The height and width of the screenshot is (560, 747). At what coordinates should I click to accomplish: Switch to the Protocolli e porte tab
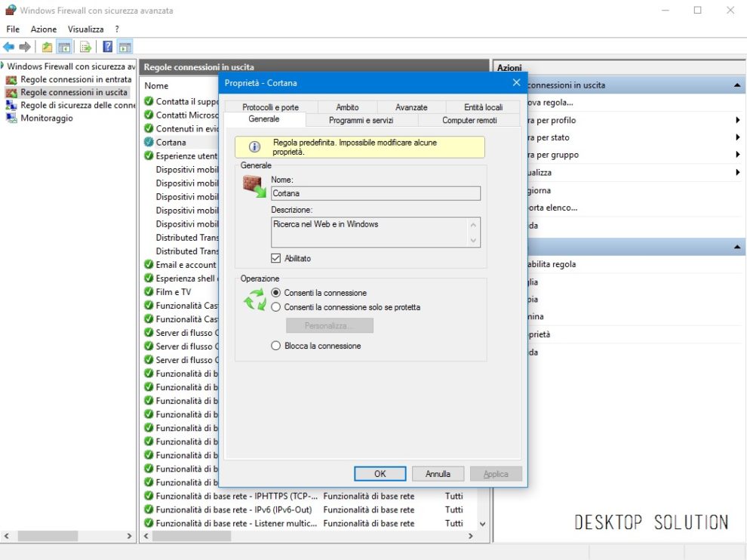[270, 107]
